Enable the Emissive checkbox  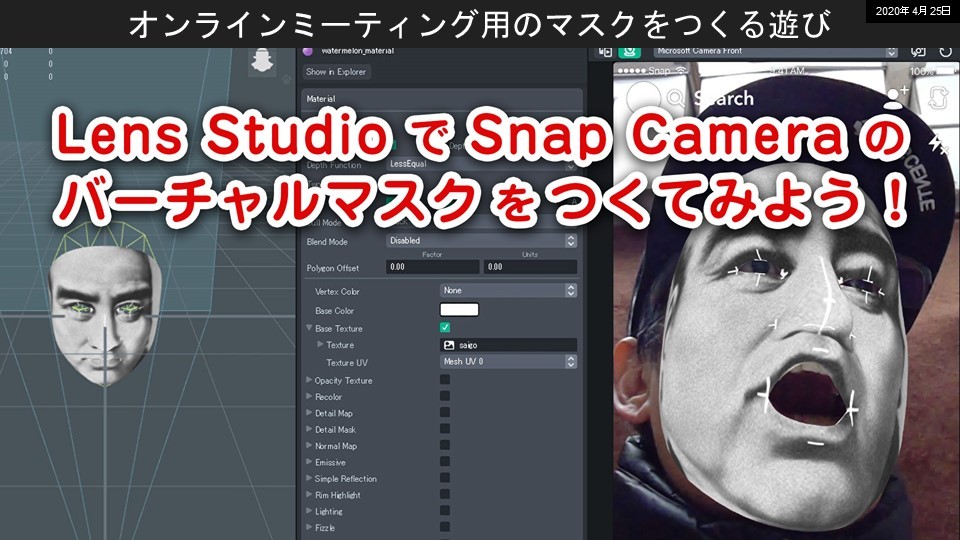coord(445,462)
